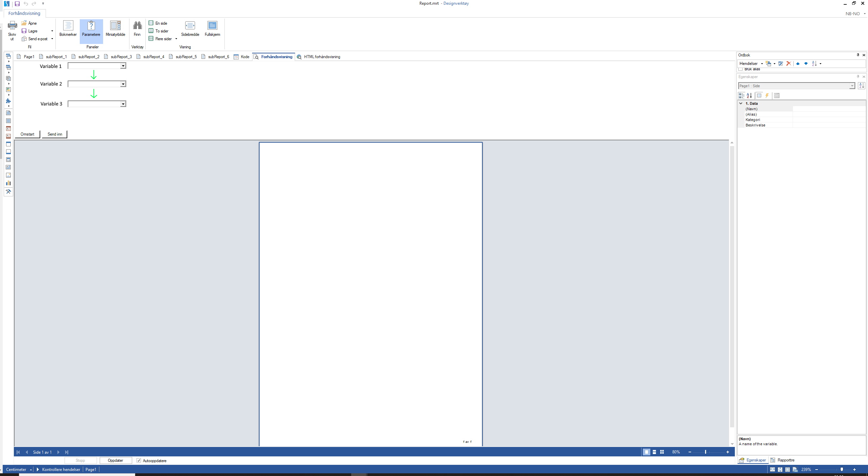Image resolution: width=868 pixels, height=476 pixels.
Task: Show categorized properties view
Action: point(742,96)
